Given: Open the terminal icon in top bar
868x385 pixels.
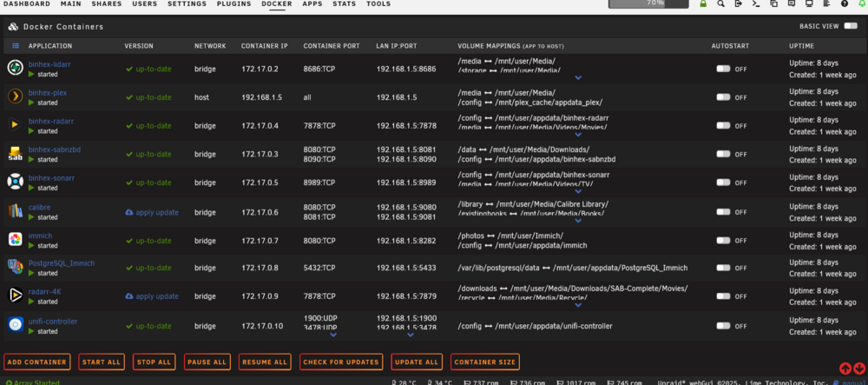Looking at the screenshot, I should pos(756,3).
